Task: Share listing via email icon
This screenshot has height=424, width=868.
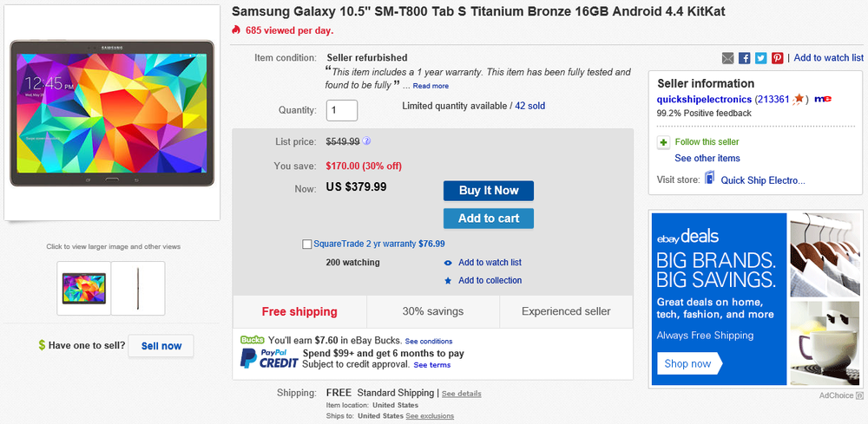Action: (x=728, y=58)
